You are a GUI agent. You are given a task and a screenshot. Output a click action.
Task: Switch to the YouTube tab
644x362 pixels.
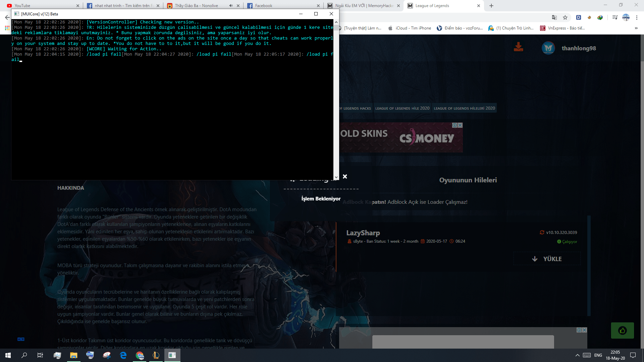[x=42, y=6]
